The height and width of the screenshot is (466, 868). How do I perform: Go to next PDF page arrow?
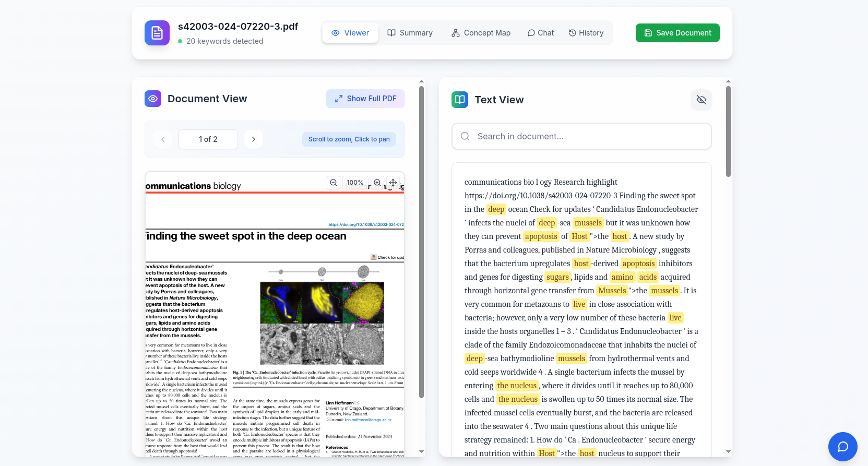click(x=254, y=139)
